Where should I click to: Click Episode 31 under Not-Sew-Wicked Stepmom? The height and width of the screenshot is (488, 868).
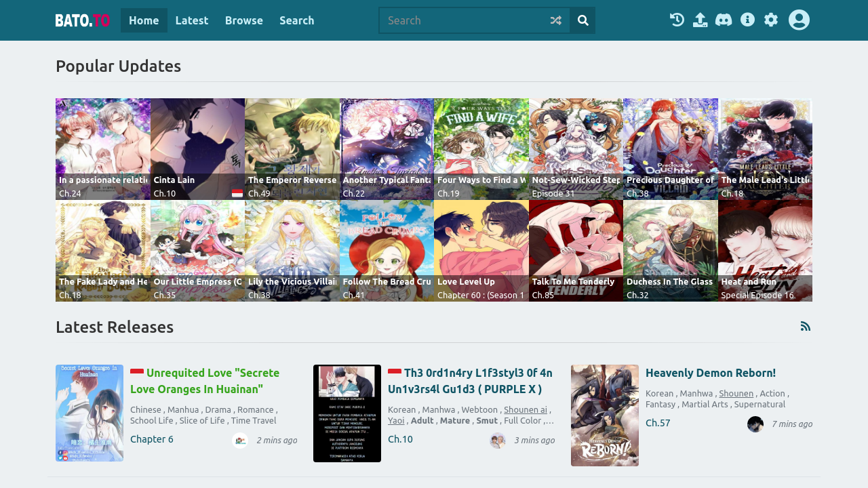tap(553, 193)
